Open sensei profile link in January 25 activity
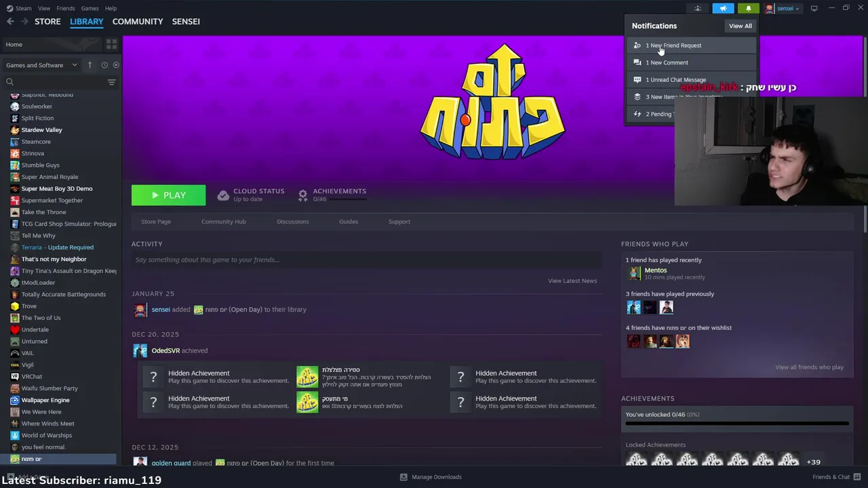 (161, 310)
